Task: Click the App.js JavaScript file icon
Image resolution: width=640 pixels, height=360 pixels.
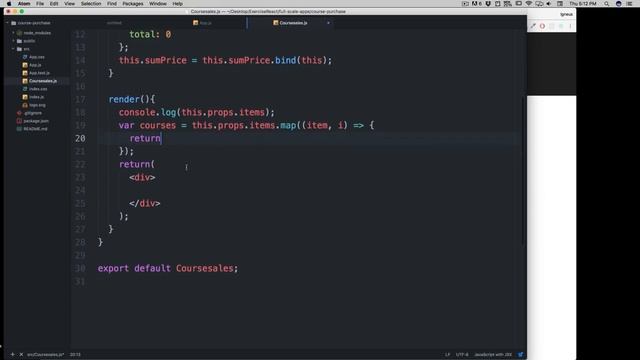Action: pyautogui.click(x=25, y=65)
